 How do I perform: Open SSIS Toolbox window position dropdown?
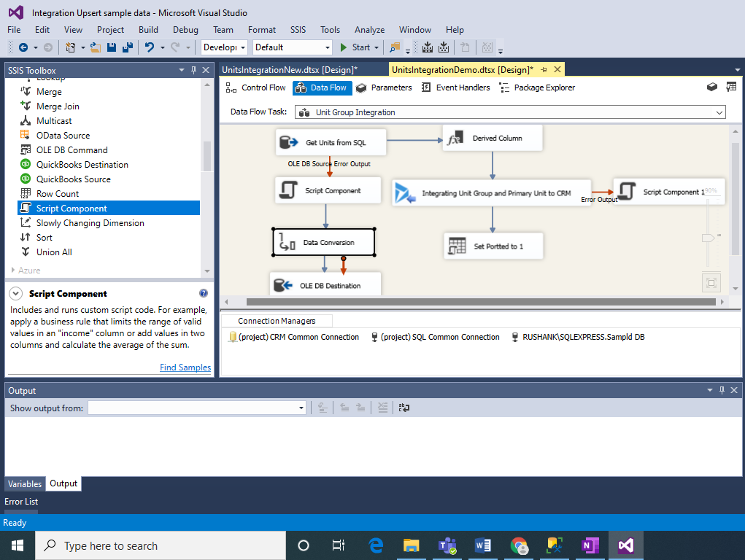(x=182, y=70)
